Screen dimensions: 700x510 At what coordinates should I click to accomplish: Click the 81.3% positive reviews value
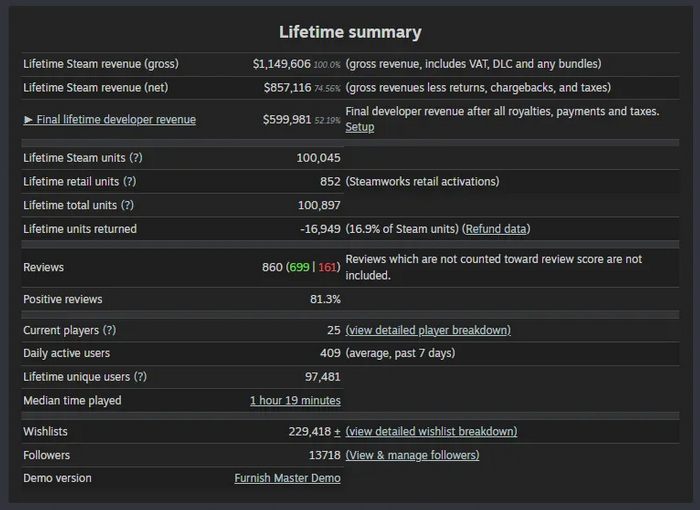(325, 299)
